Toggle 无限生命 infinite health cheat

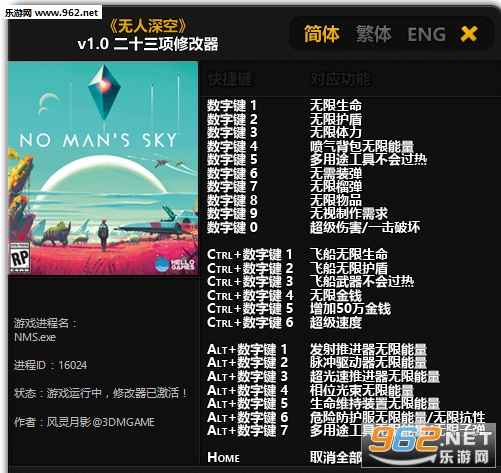pyautogui.click(x=336, y=105)
